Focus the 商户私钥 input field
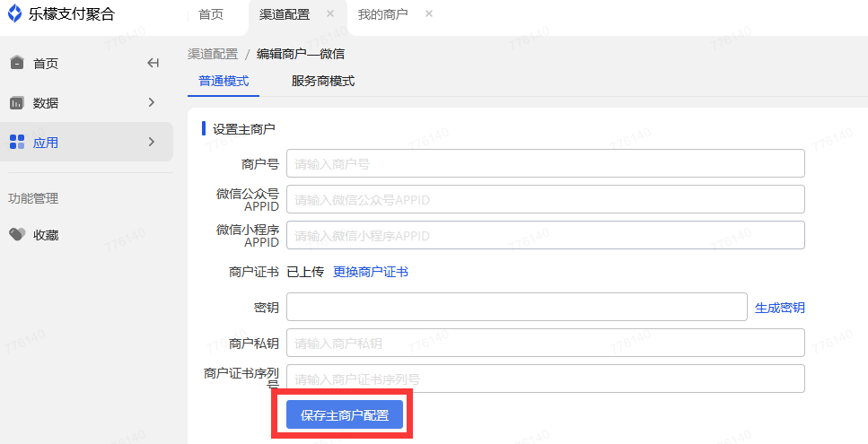Viewport: 868px width, 444px height. pyautogui.click(x=545, y=344)
